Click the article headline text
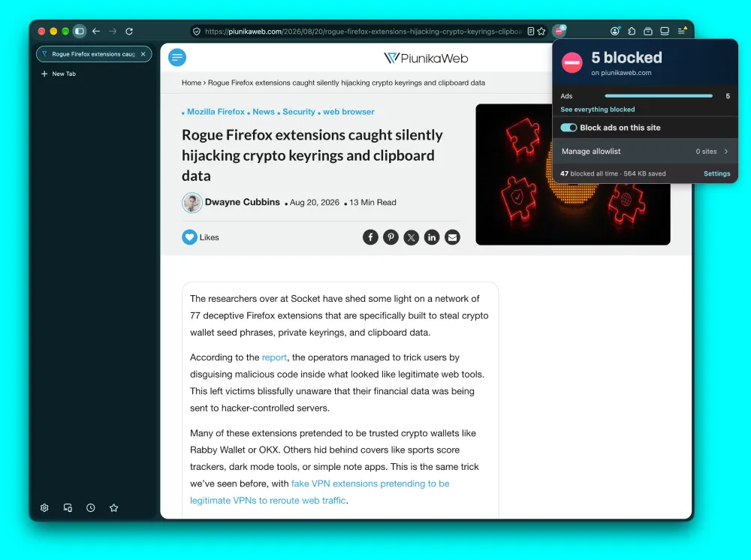The image size is (751, 560). (312, 155)
